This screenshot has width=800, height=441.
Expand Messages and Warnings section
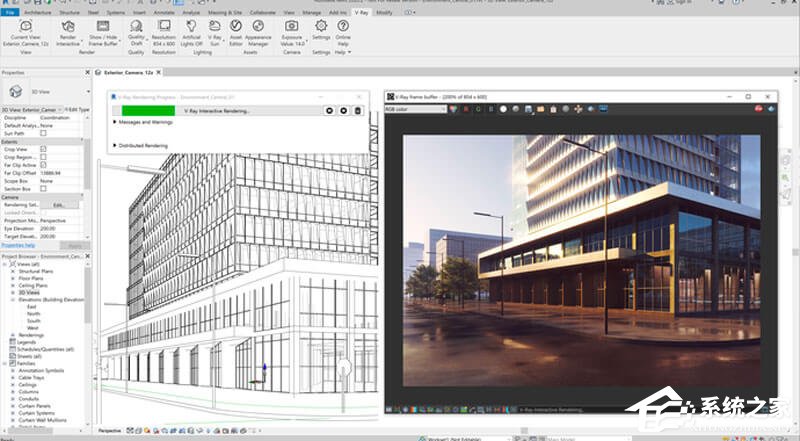140,121
